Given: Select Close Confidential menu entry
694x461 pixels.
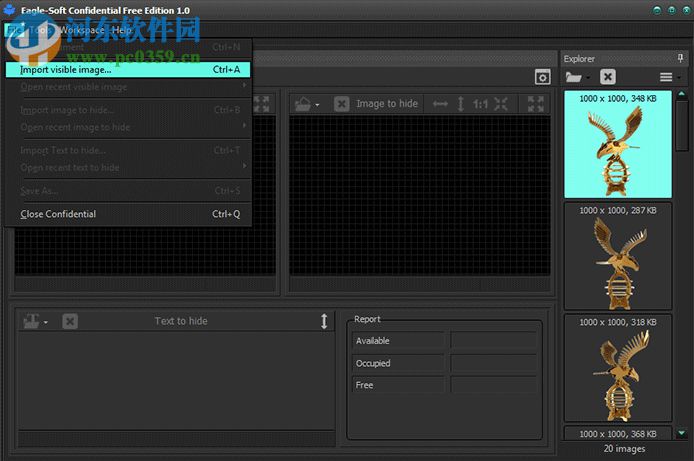Looking at the screenshot, I should (x=127, y=214).
